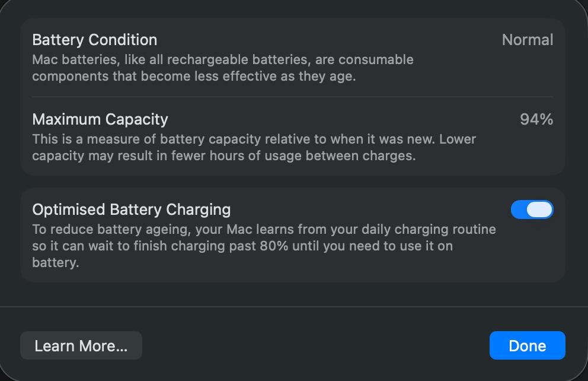Viewport: 588px width, 381px height.
Task: Click the Done button
Action: [x=527, y=345]
